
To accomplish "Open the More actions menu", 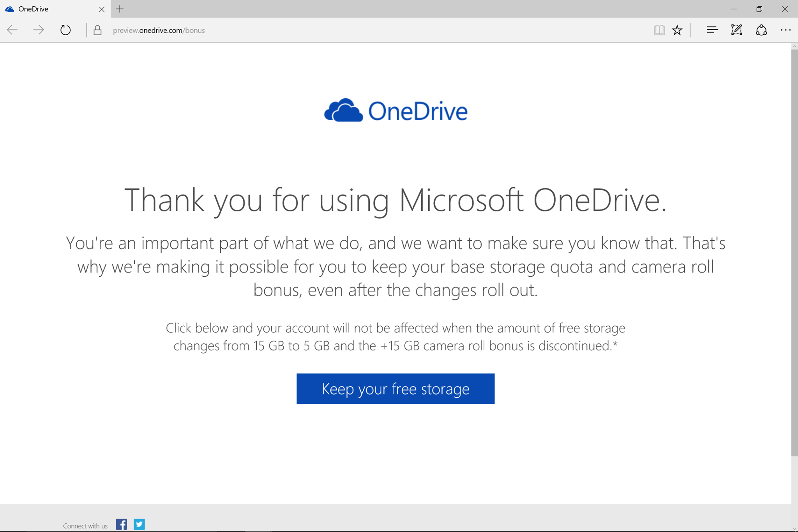I will coord(786,30).
